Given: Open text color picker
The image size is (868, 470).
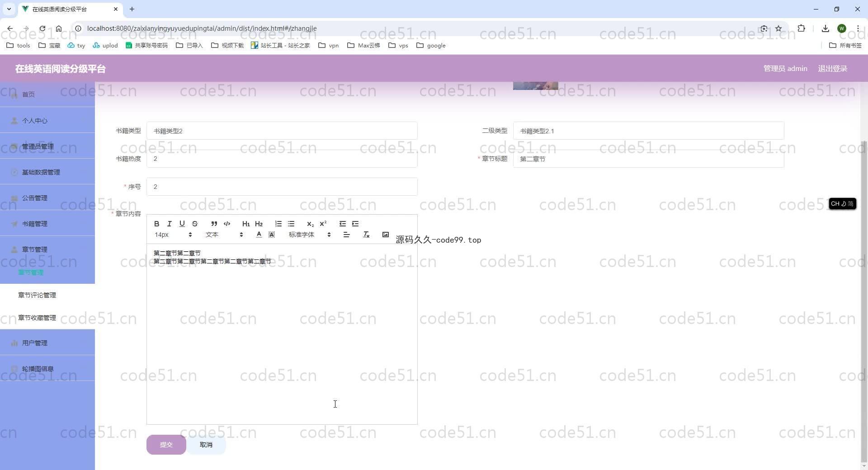Looking at the screenshot, I should click(259, 235).
